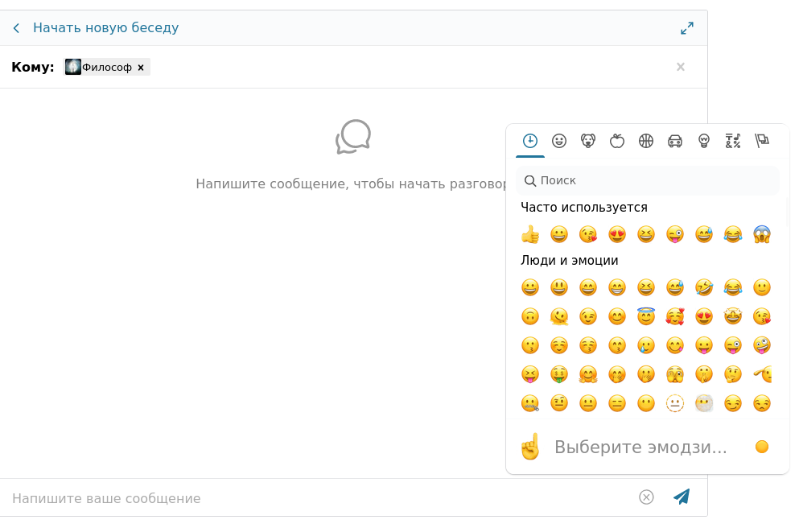Switch to the activities emoji tab
Image resolution: width=799 pixels, height=532 pixels.
click(x=646, y=141)
